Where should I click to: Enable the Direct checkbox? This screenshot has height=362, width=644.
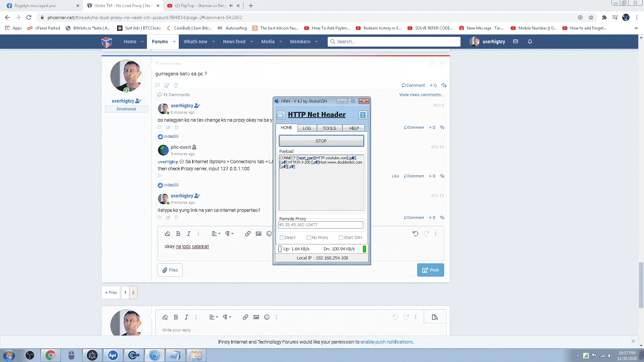pos(282,238)
